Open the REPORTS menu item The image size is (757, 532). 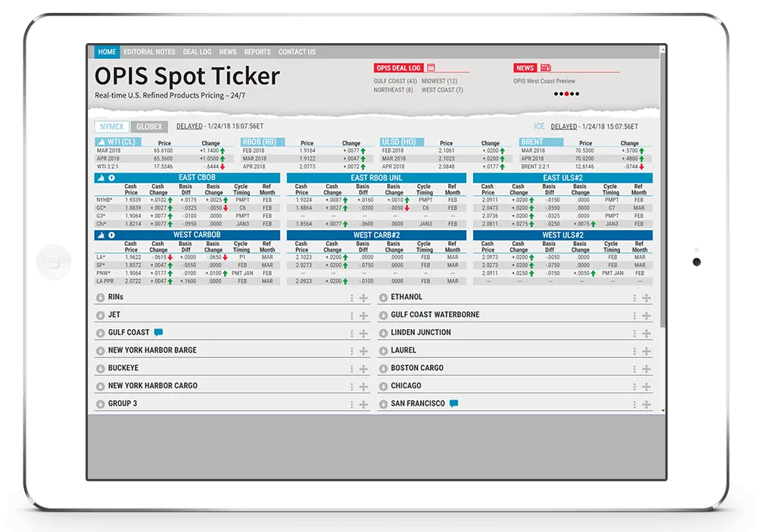[257, 51]
